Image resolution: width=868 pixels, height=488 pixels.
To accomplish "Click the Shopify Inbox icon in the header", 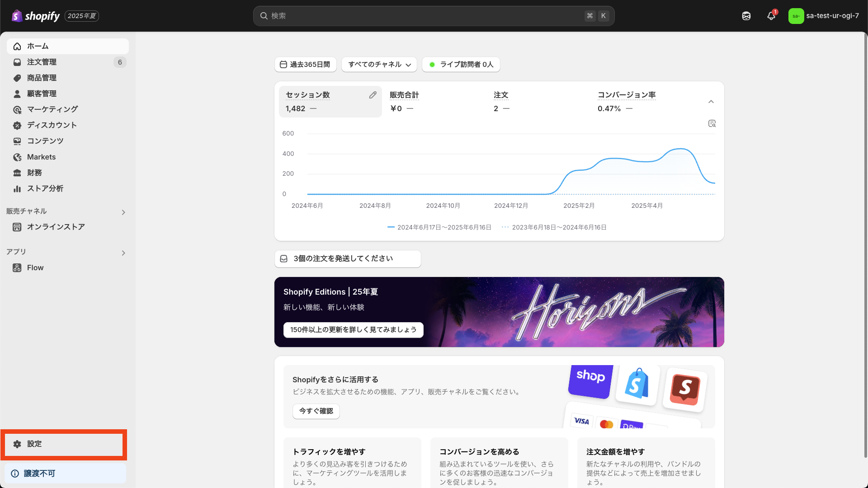I will point(746,16).
